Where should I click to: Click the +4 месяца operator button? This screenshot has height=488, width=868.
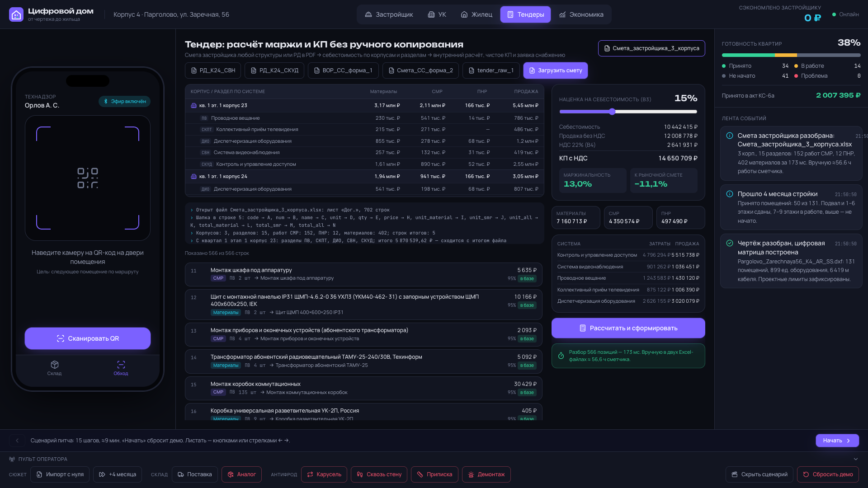click(118, 474)
